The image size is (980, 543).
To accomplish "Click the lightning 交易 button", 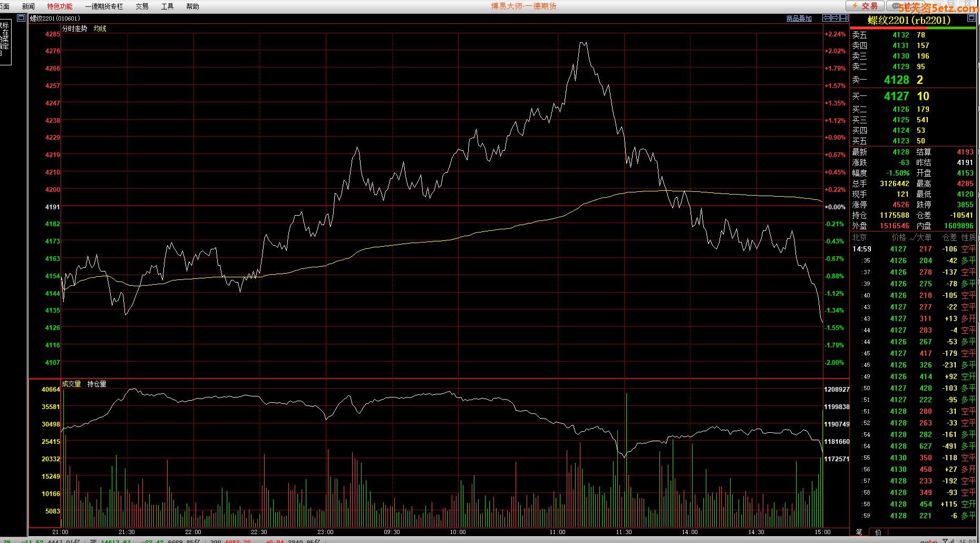I will click(865, 6).
